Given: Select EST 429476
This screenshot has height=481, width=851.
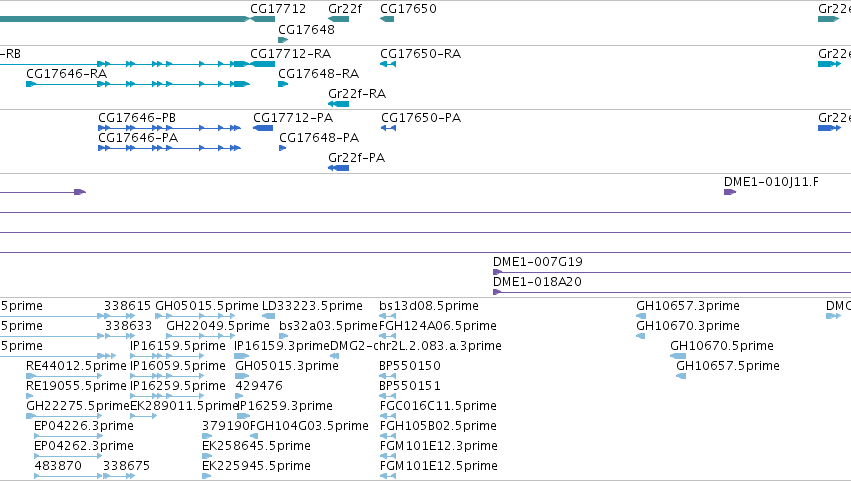Looking at the screenshot, I should (x=259, y=386).
